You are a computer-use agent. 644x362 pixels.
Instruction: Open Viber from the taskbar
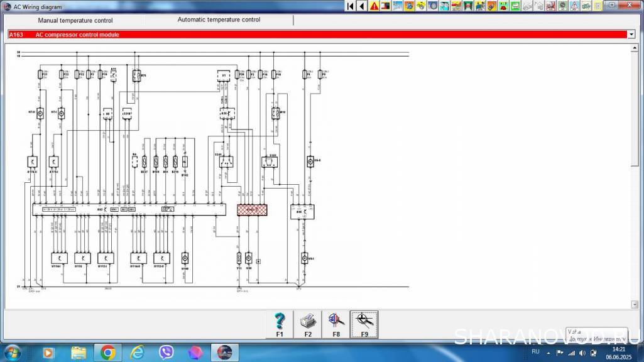point(166,352)
